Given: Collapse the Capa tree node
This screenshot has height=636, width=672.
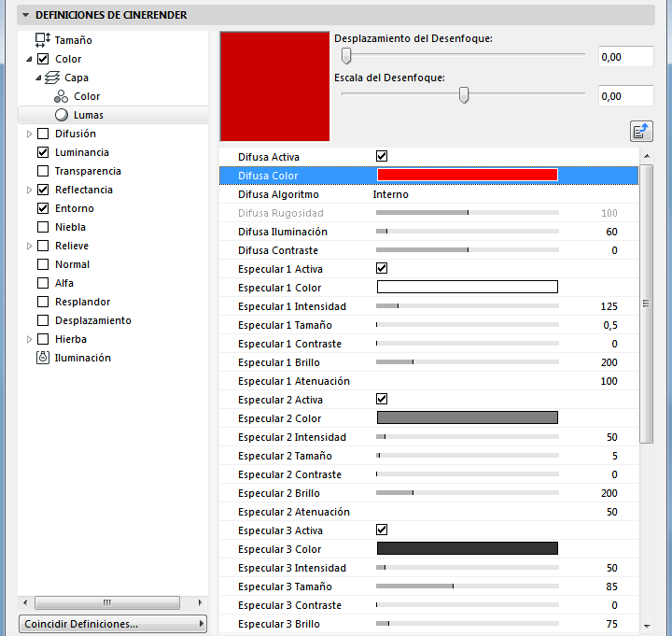Looking at the screenshot, I should [38, 78].
